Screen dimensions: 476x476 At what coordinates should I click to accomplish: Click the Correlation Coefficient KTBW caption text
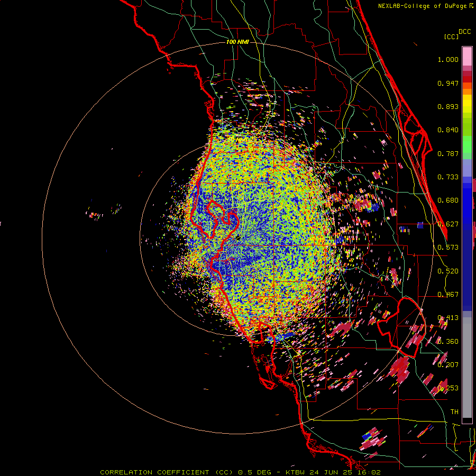[x=240, y=472]
